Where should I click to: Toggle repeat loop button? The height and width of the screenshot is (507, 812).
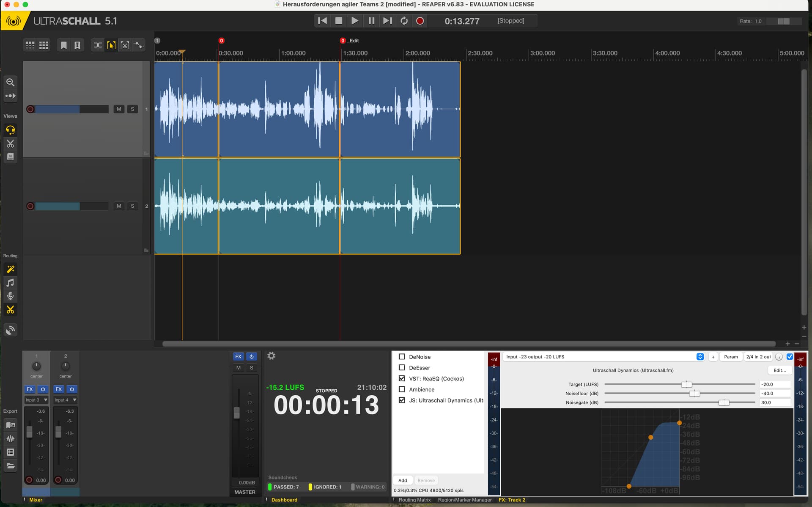click(x=404, y=21)
